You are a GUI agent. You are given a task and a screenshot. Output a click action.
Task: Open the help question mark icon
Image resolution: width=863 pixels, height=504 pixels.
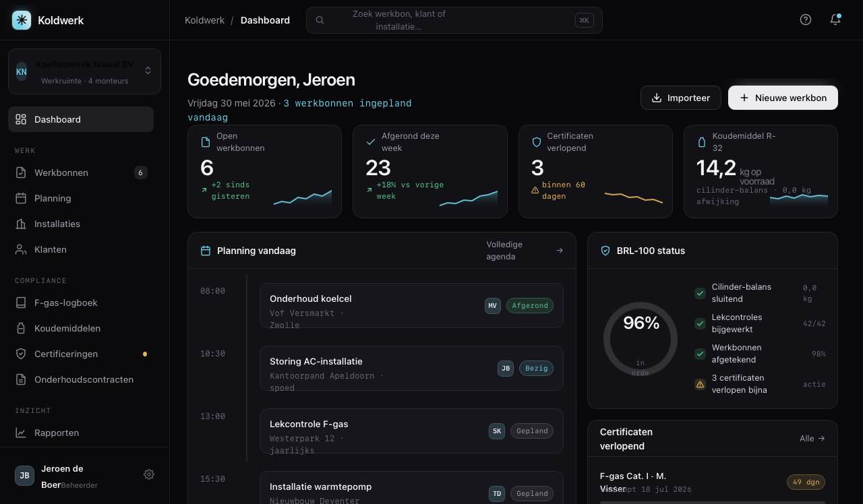806,20
